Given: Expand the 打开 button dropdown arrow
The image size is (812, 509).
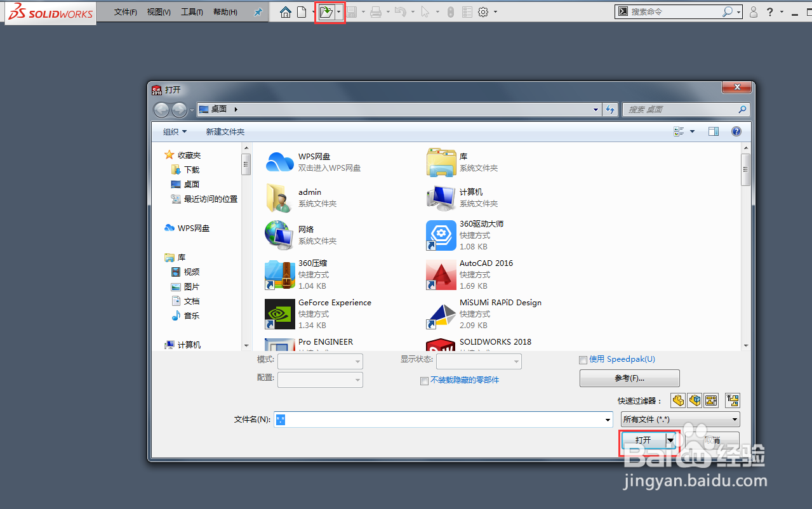Looking at the screenshot, I should pyautogui.click(x=670, y=440).
